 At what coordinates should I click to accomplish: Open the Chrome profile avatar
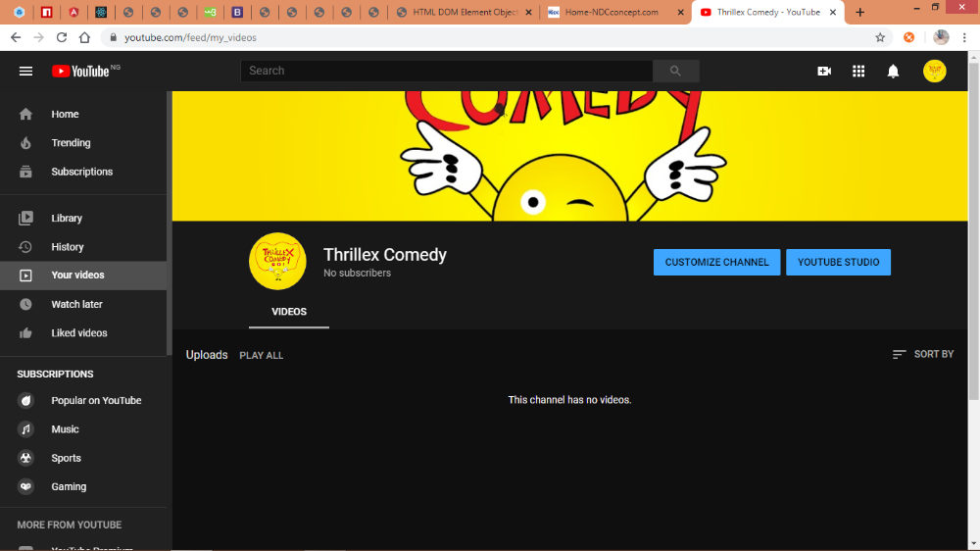941,37
